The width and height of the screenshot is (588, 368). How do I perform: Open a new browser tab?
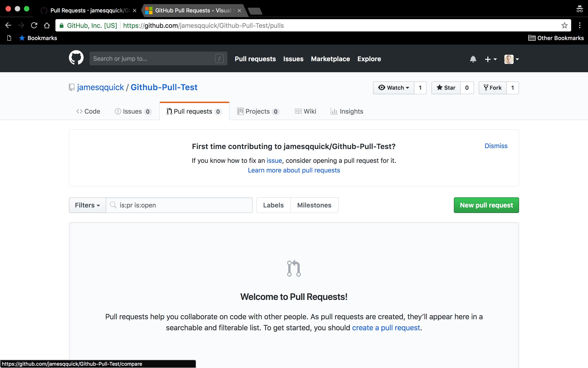[x=255, y=11]
